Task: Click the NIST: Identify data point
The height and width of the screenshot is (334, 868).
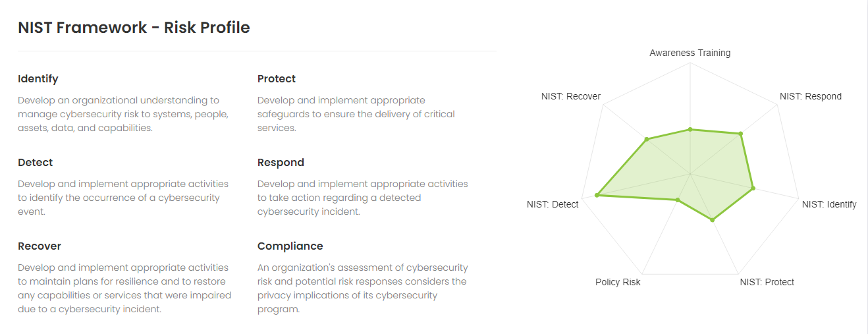Action: click(753, 188)
